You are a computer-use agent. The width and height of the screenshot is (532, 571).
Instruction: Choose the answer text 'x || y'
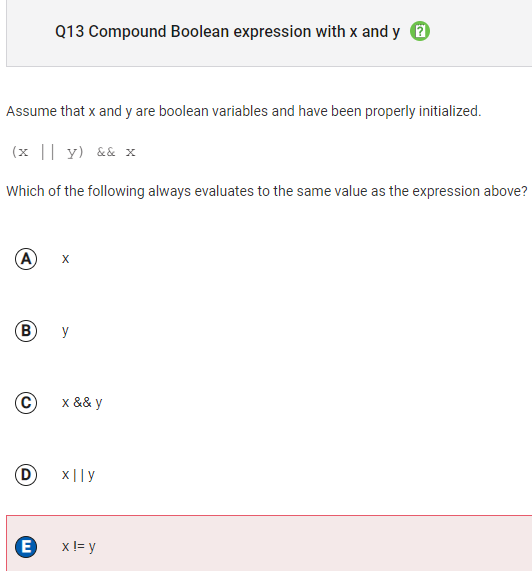coord(78,475)
